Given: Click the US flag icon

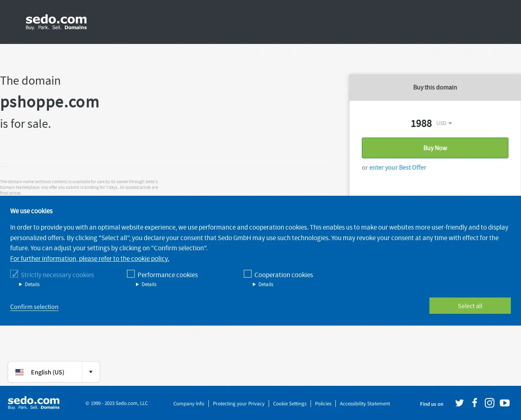Looking at the screenshot, I should pos(20,372).
